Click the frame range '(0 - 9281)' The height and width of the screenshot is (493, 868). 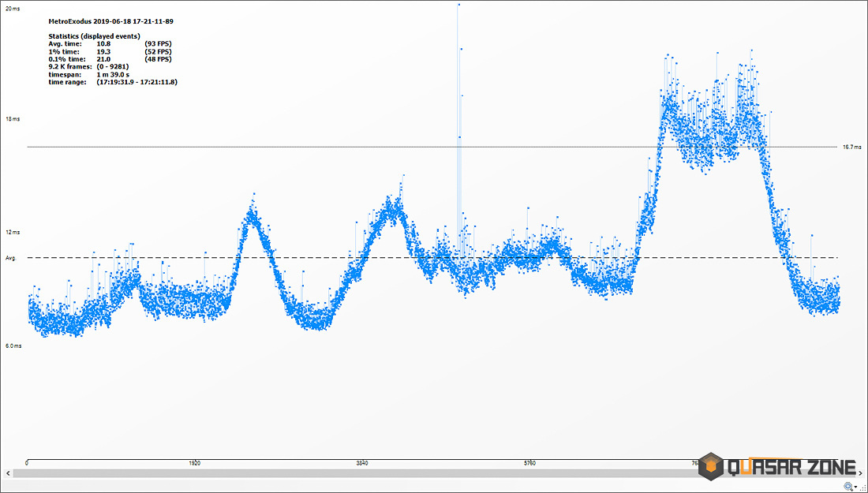click(113, 67)
